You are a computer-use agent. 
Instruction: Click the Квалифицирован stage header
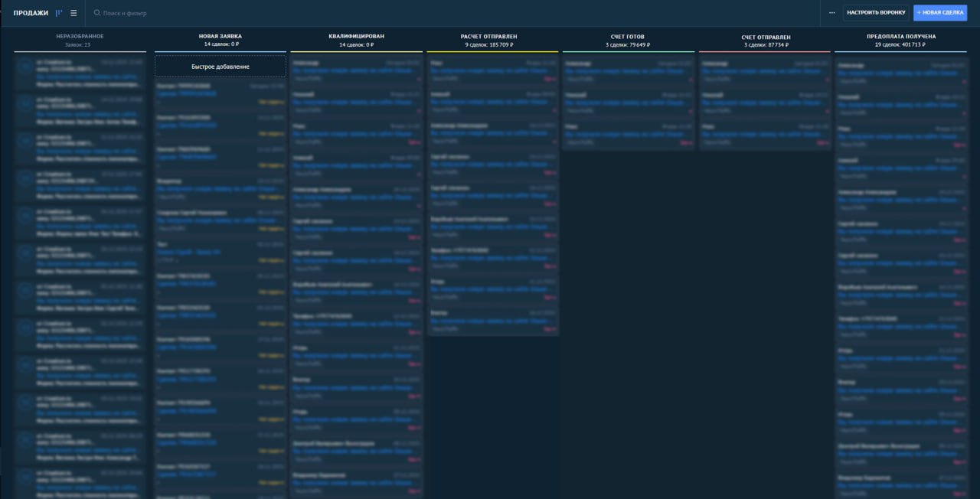(x=357, y=36)
